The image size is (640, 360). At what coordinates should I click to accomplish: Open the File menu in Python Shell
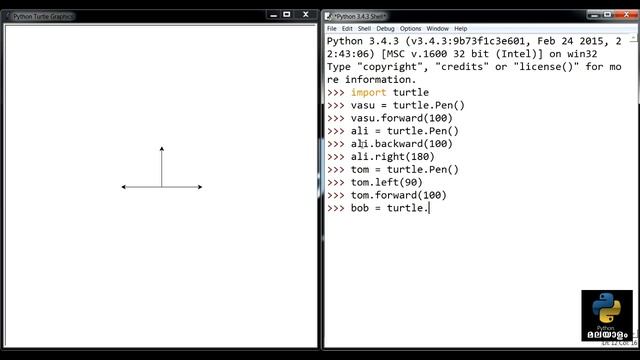(331, 29)
